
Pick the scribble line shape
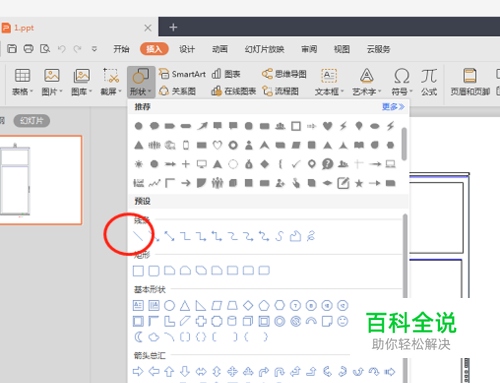pos(311,236)
